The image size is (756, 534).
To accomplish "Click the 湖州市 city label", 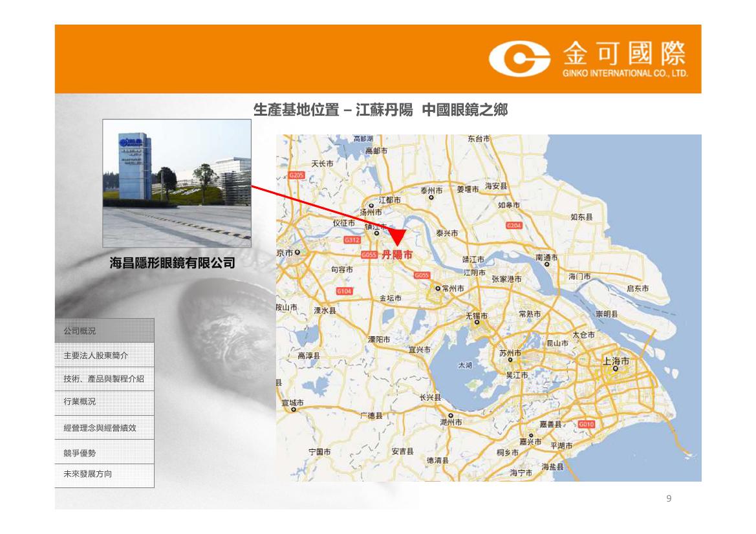I will pos(451,422).
